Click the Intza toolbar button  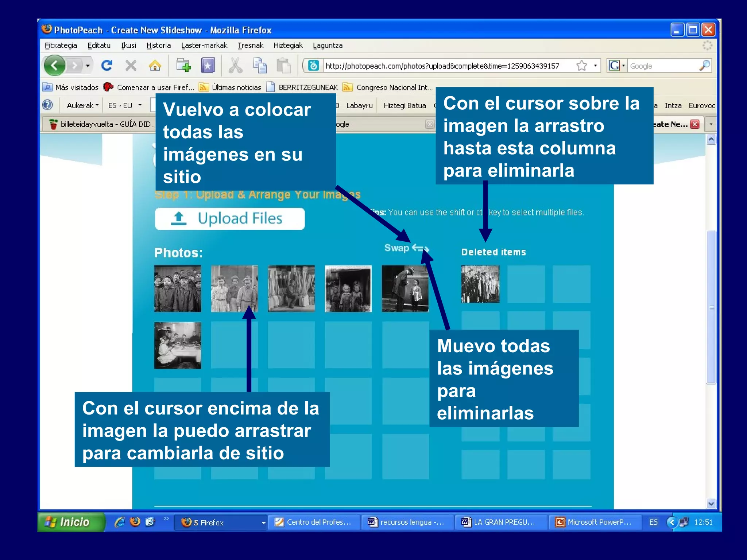tap(673, 105)
